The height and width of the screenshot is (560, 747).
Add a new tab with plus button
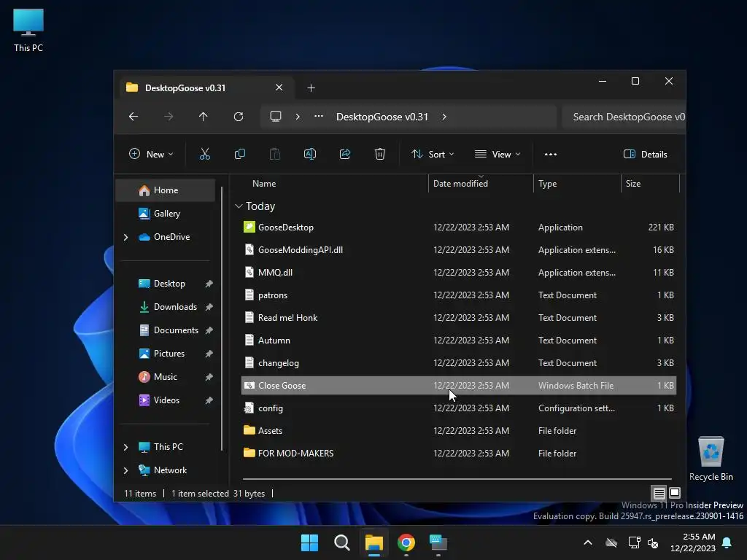point(311,88)
